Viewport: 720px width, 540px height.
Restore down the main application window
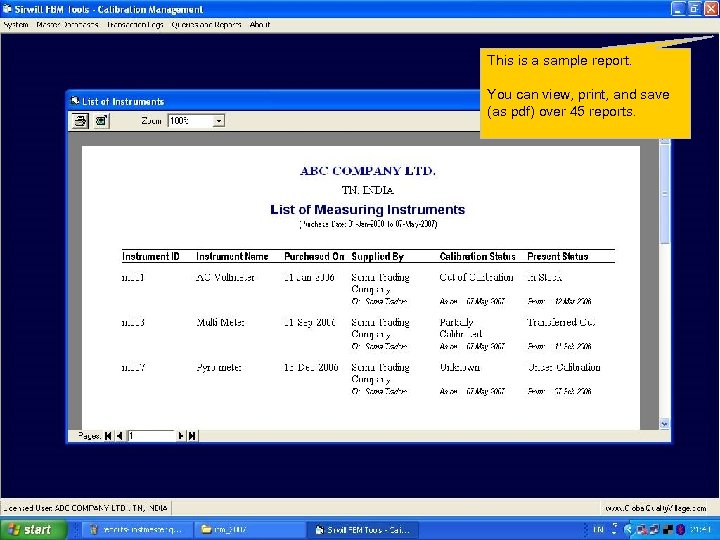click(695, 9)
